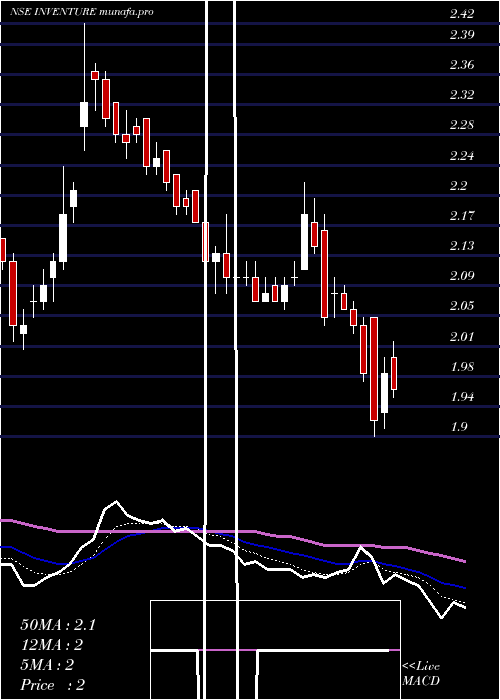
Task: Click the 2.32 price axis label
Action: click(462, 95)
